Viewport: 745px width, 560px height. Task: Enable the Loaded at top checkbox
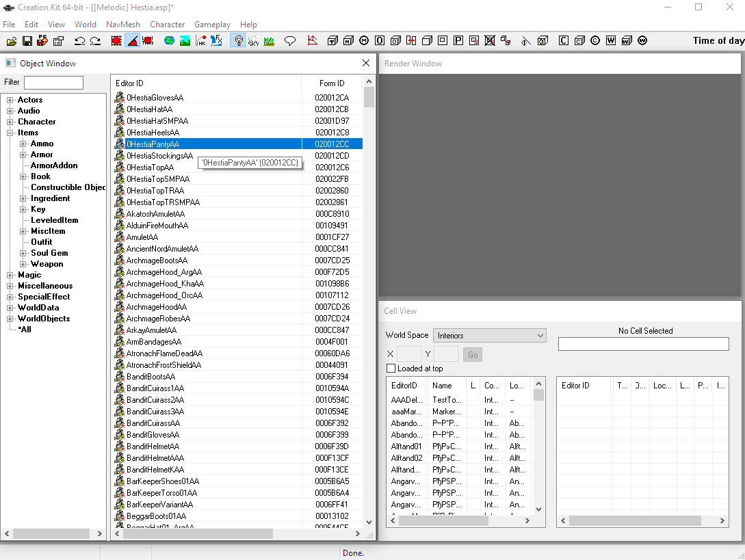(391, 369)
